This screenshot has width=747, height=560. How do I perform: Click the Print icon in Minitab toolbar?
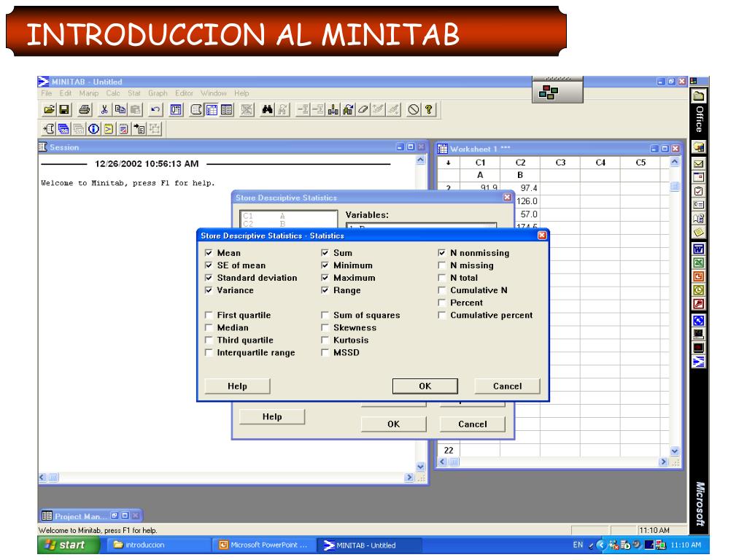(85, 110)
